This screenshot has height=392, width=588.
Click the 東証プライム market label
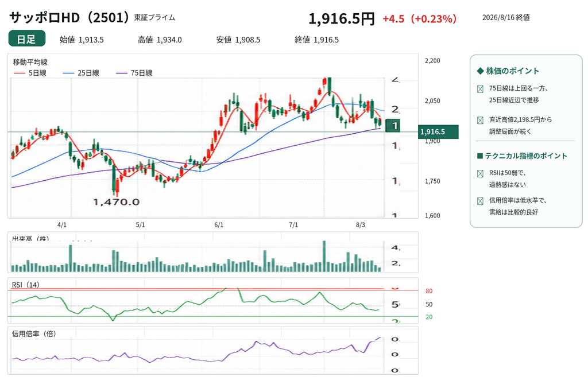tap(154, 18)
